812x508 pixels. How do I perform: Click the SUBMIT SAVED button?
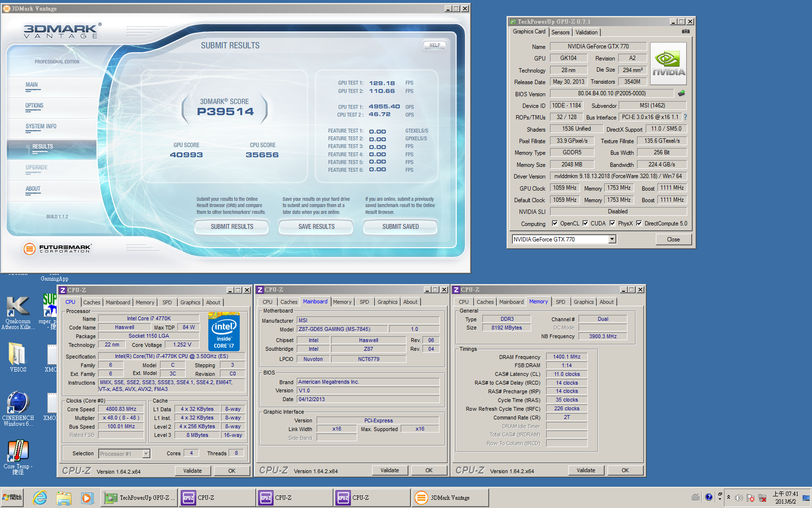pos(400,226)
